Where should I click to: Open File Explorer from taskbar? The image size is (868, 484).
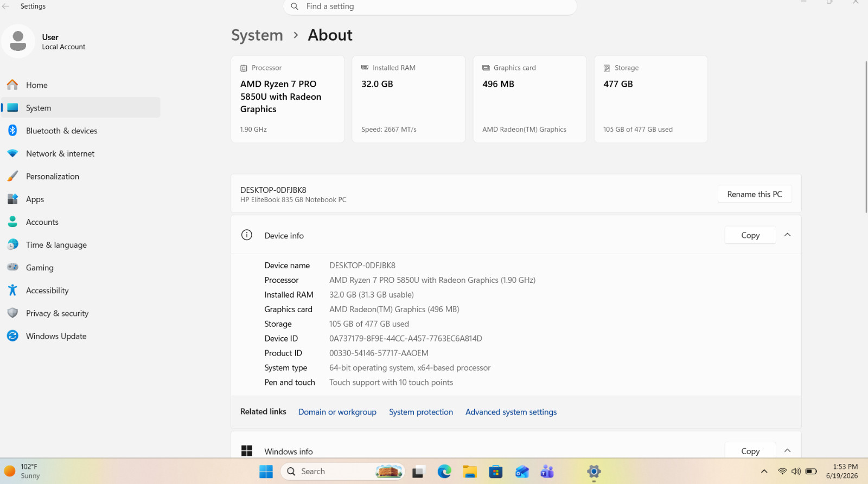(x=470, y=472)
